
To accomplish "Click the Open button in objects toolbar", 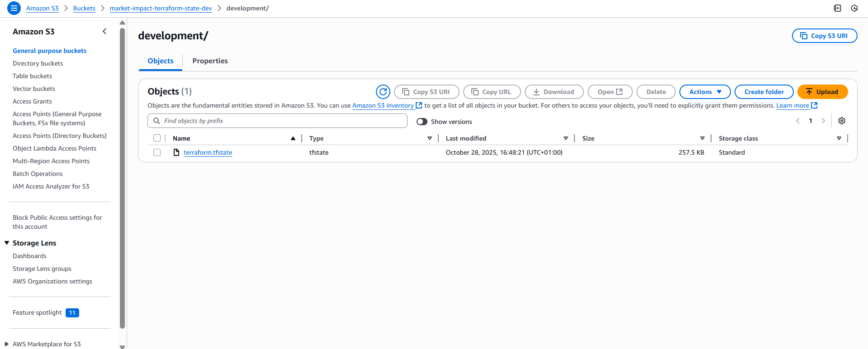I will tap(610, 92).
